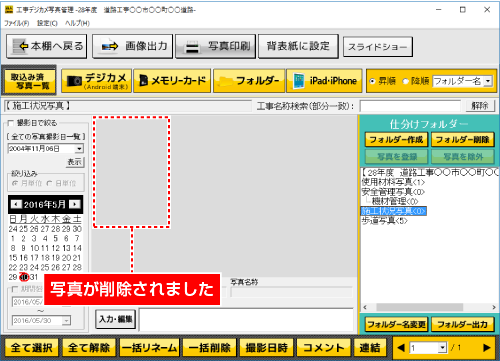Click フォルダー削除 button
Image resolution: width=500 pixels, height=361 pixels.
(462, 139)
